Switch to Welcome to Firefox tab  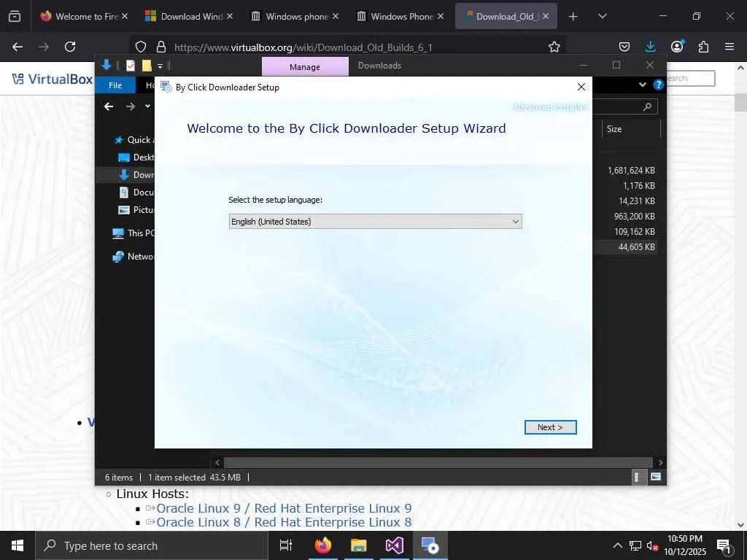pyautogui.click(x=83, y=16)
